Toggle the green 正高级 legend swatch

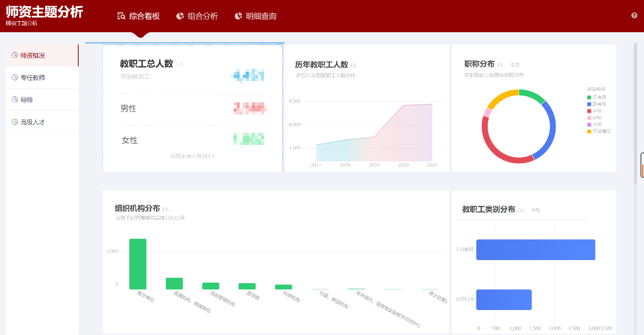click(x=589, y=97)
